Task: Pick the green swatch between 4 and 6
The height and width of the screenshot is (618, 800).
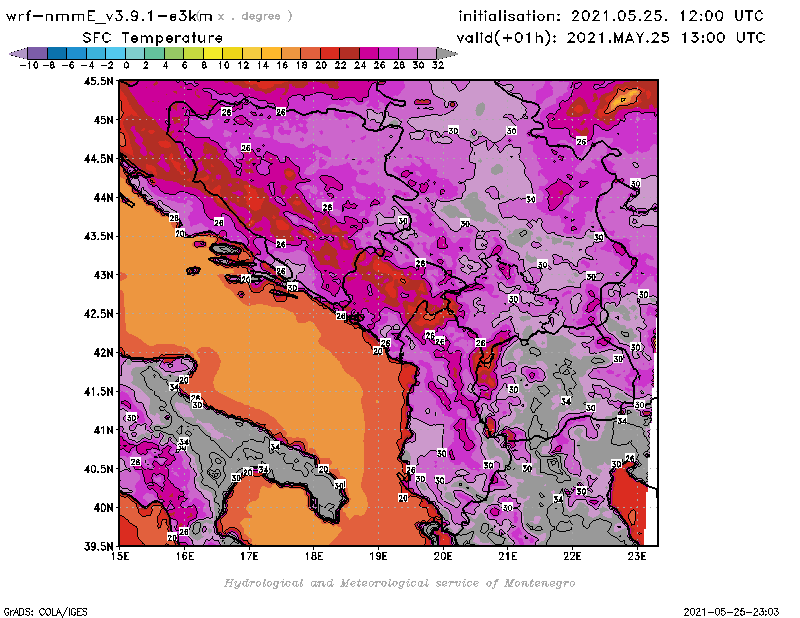Action: [x=173, y=53]
